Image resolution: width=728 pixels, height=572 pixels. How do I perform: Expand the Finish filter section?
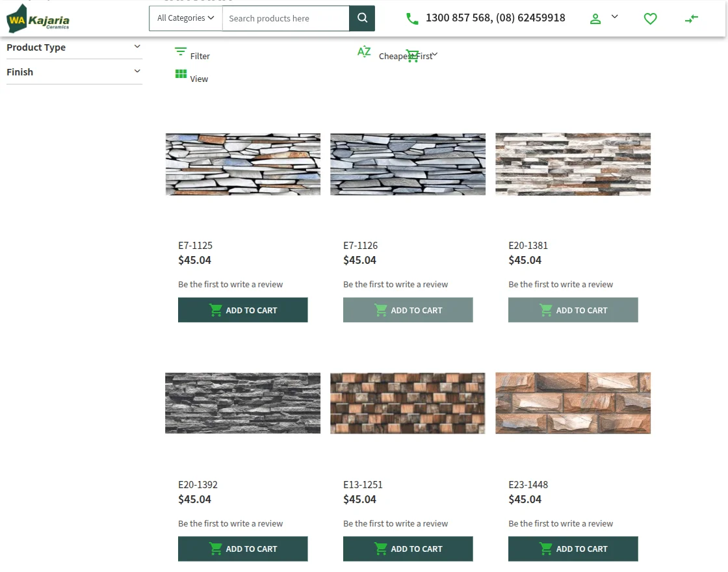pyautogui.click(x=74, y=72)
